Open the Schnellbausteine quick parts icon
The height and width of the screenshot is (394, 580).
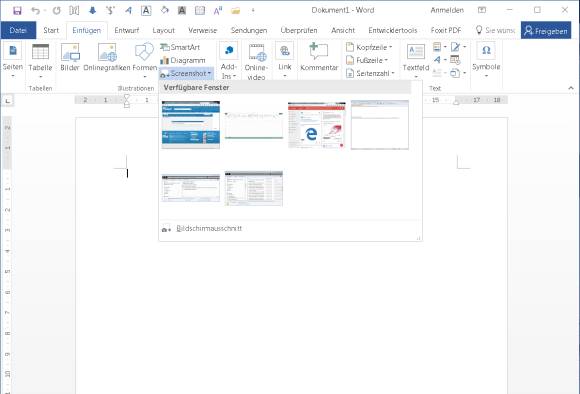[439, 47]
